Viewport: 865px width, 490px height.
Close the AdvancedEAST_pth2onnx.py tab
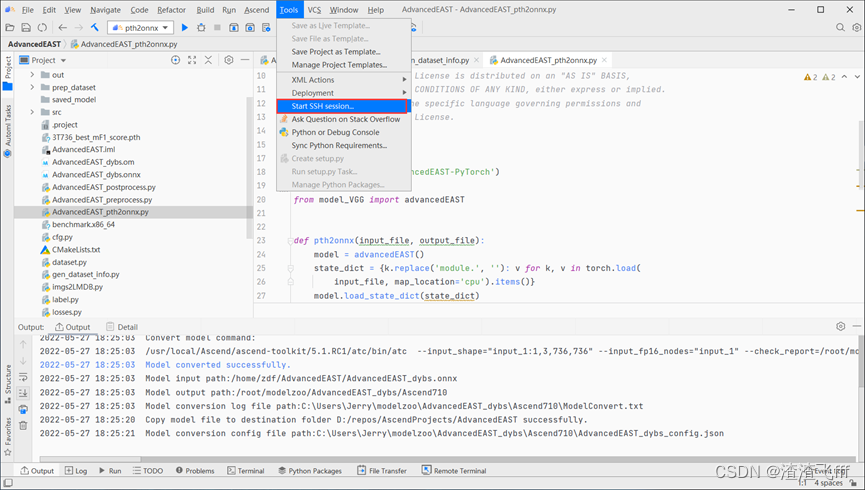click(x=605, y=60)
